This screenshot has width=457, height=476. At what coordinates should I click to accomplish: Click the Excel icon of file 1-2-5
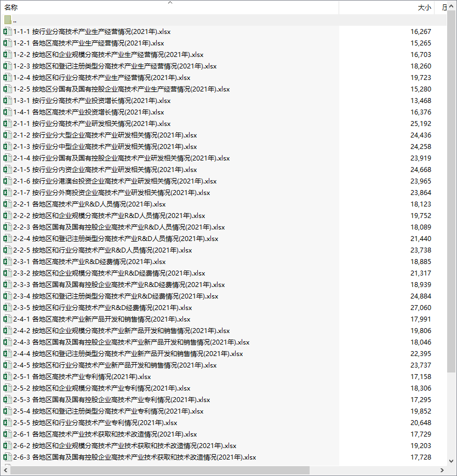[x=7, y=89]
